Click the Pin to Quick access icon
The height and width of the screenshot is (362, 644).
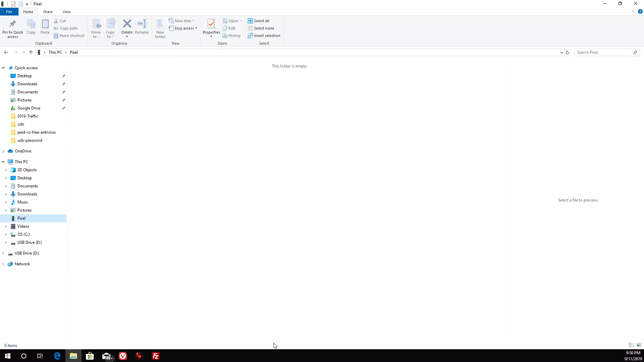pyautogui.click(x=13, y=24)
